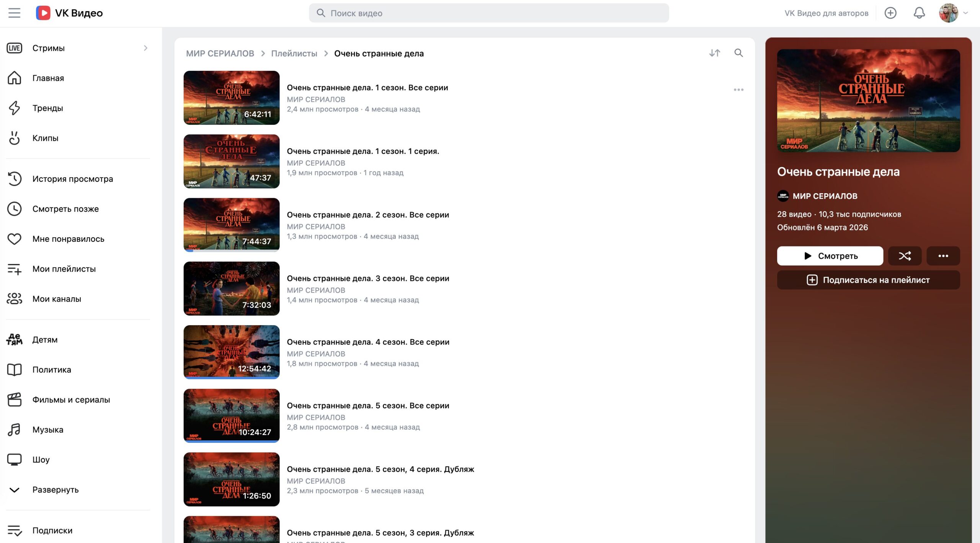Open Стримы section in sidebar
Image resolution: width=980 pixels, height=543 pixels.
[x=78, y=48]
